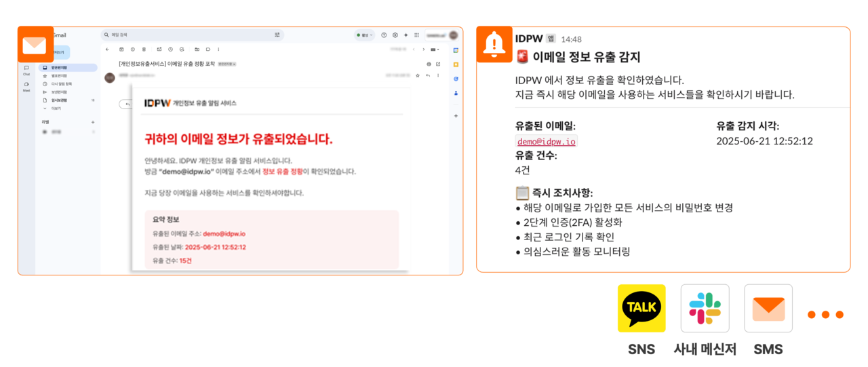Open search options filter icon
The image size is (868, 367).
277,35
